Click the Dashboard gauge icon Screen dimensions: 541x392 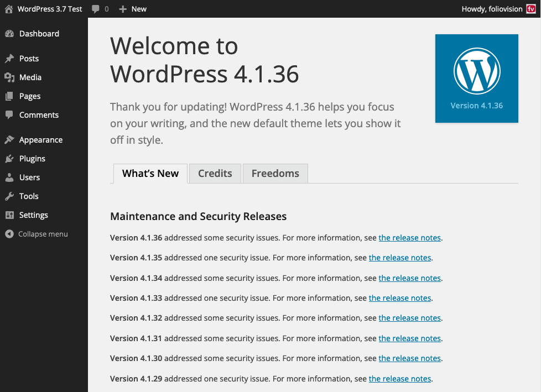coord(9,34)
